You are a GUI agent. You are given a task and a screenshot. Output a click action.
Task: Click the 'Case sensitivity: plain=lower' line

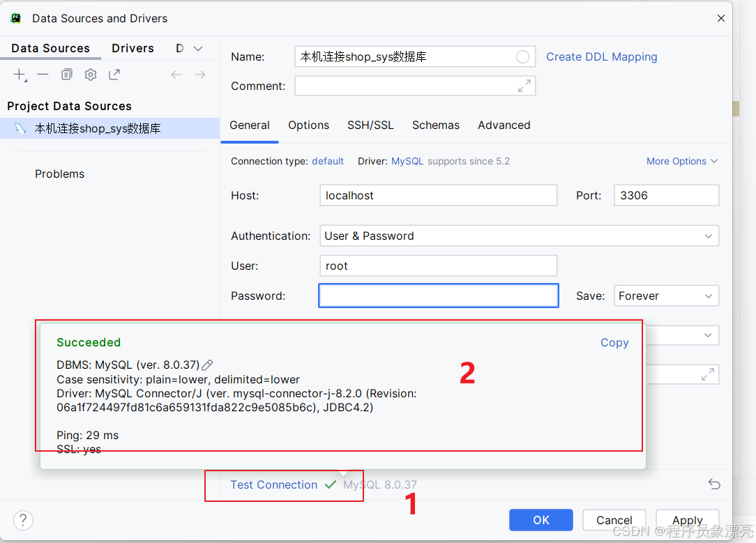tap(178, 380)
